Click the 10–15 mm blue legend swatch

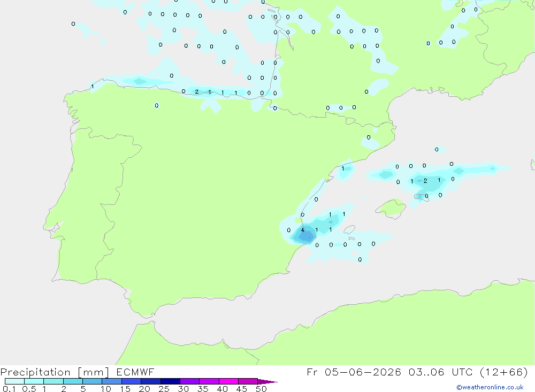(112, 381)
